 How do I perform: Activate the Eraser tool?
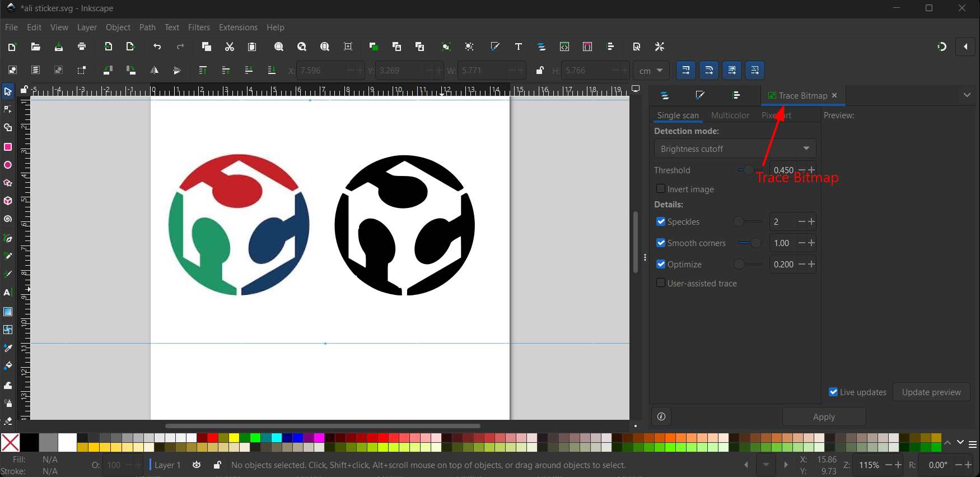pos(8,420)
